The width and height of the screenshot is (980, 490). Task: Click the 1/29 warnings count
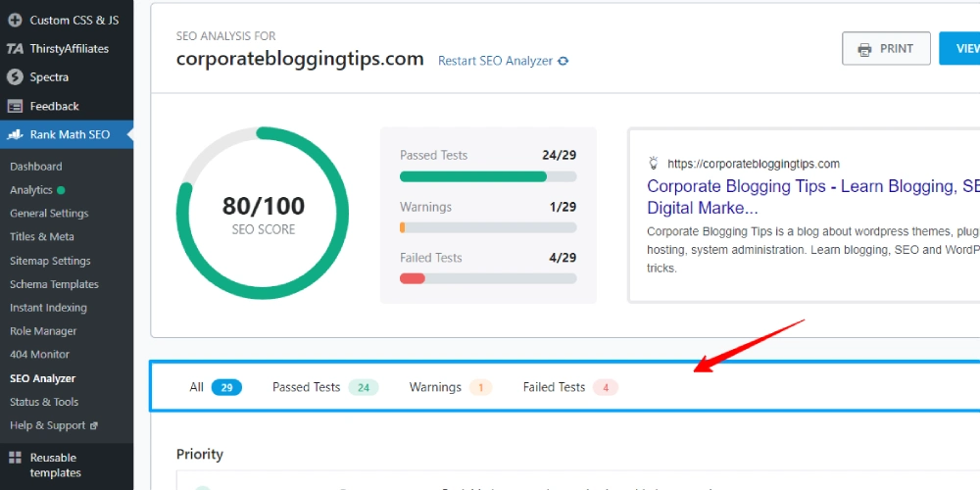[563, 207]
